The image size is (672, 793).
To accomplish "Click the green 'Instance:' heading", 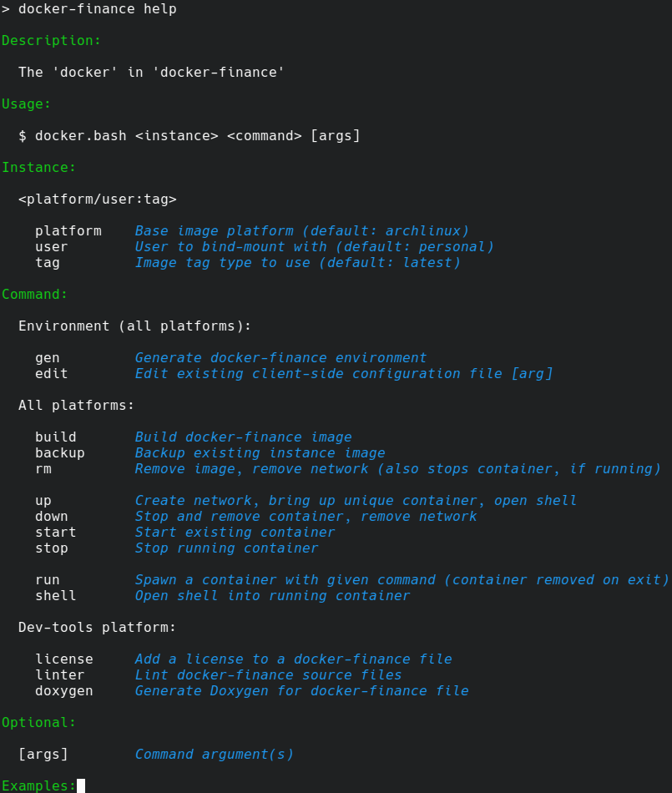I will point(38,167).
